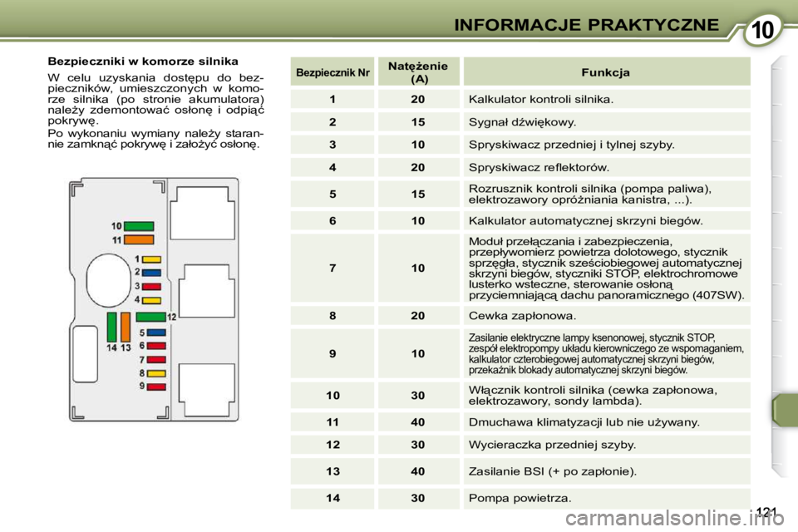798x532 pixels.
Task: Click the 'Bezpiecznik Nr' column header
Action: [x=332, y=71]
